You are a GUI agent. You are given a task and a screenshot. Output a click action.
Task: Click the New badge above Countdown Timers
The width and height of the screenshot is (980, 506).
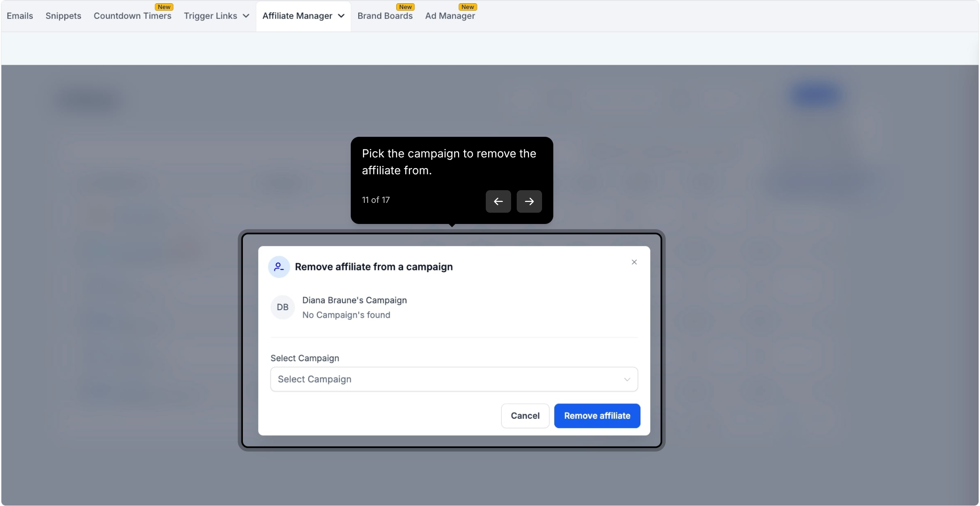click(x=164, y=7)
